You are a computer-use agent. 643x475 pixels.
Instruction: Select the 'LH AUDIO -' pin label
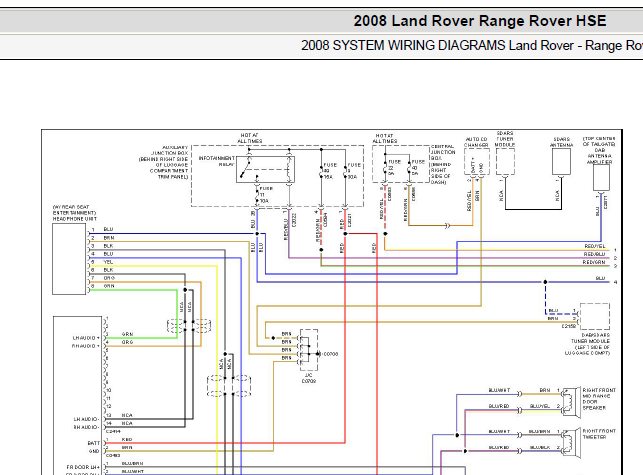[x=86, y=419]
